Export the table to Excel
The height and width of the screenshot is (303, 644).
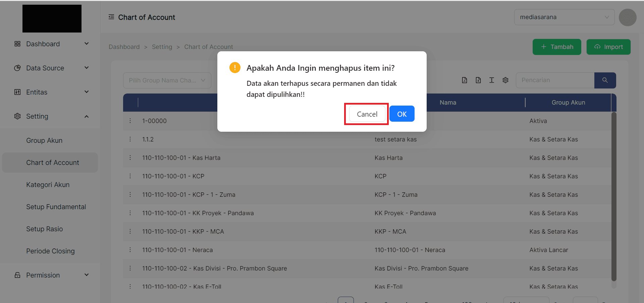pyautogui.click(x=478, y=80)
